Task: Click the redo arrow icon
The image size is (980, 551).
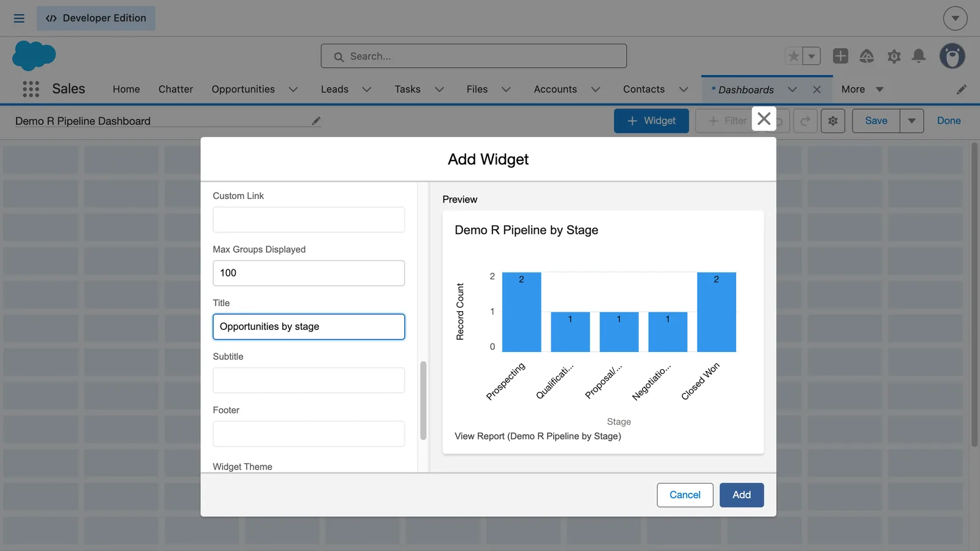Action: point(805,121)
